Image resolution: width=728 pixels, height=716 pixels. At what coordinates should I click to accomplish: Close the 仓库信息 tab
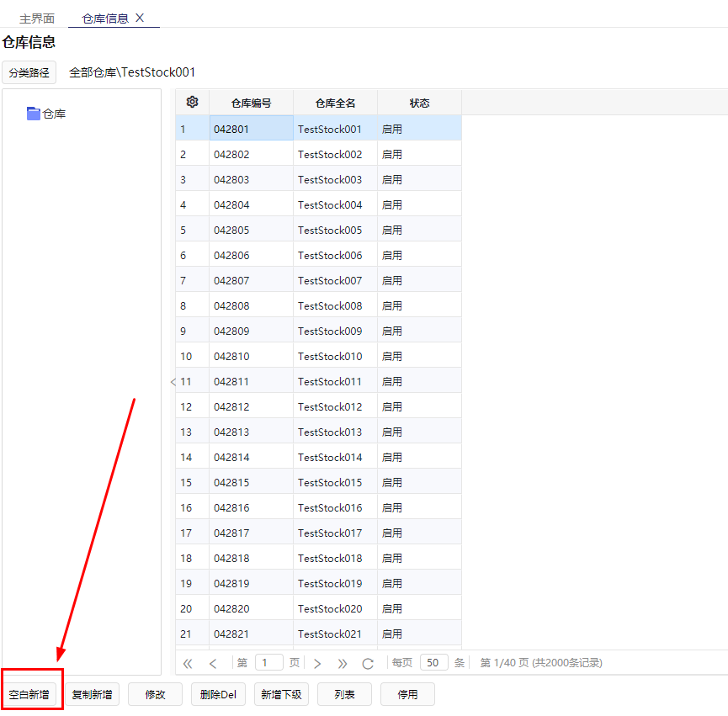coord(140,18)
